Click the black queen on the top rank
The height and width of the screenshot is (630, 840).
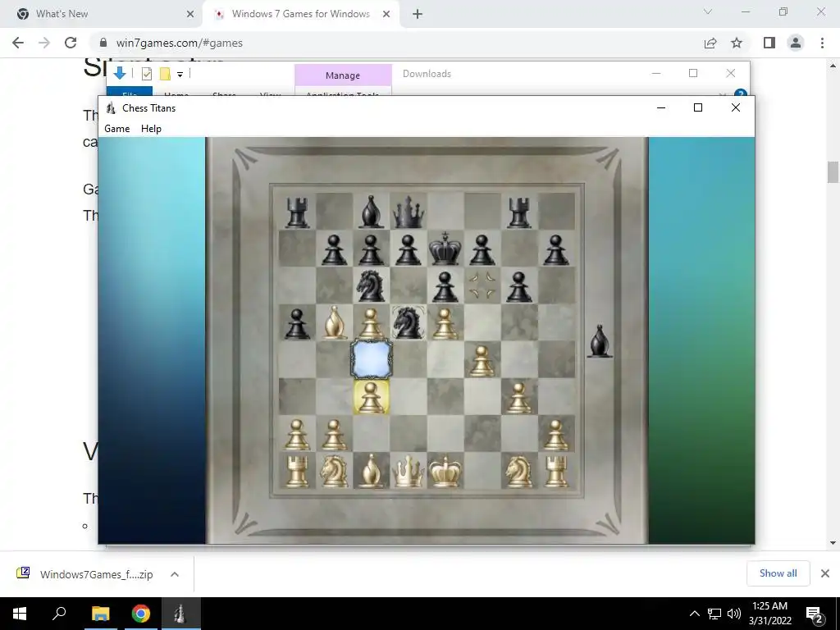[409, 212]
